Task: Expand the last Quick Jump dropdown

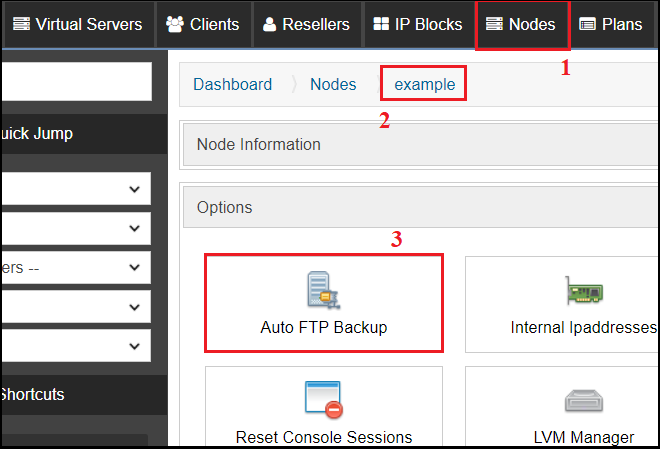Action: click(x=76, y=346)
